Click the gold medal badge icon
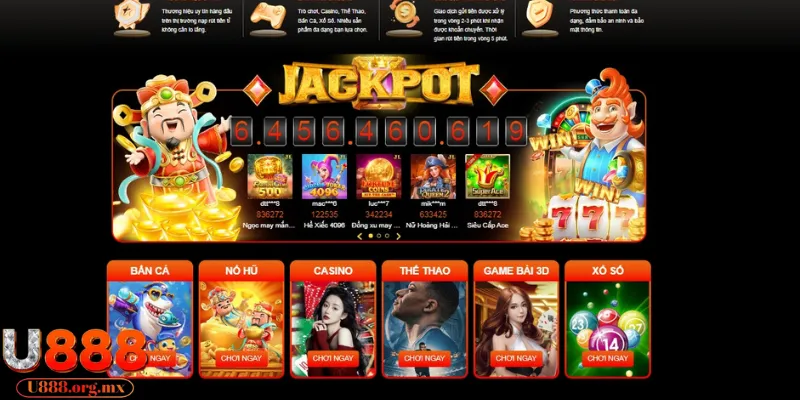 click(x=132, y=15)
